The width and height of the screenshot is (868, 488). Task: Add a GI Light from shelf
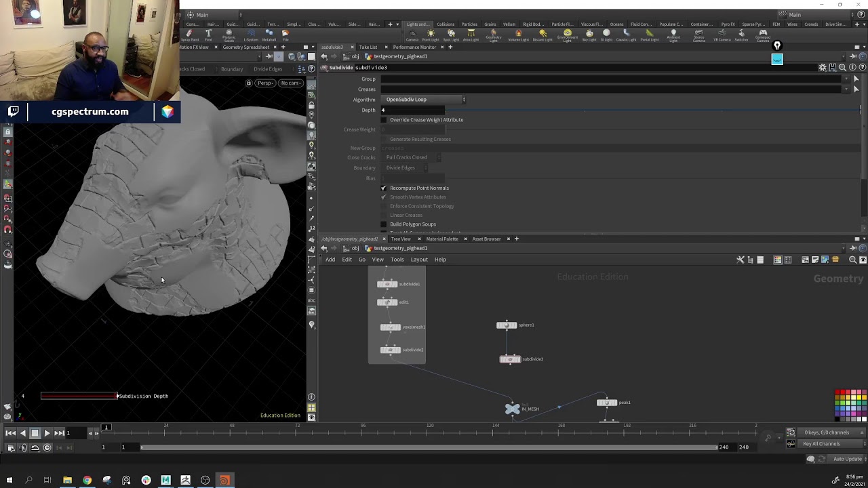coord(606,35)
